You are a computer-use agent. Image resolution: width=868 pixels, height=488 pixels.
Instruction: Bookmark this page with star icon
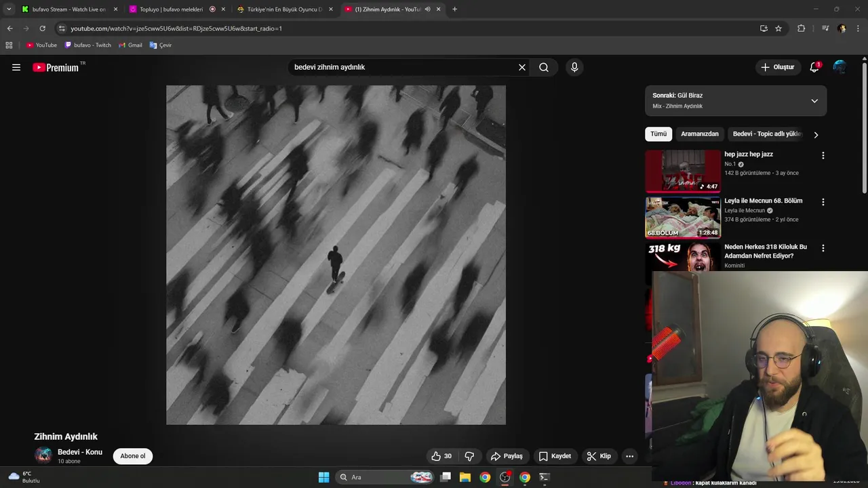tap(778, 28)
